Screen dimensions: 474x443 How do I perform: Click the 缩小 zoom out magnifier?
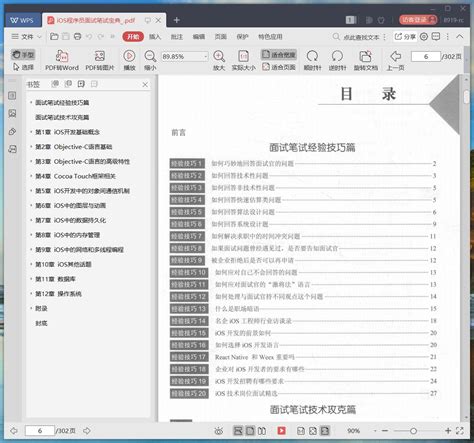coord(150,56)
